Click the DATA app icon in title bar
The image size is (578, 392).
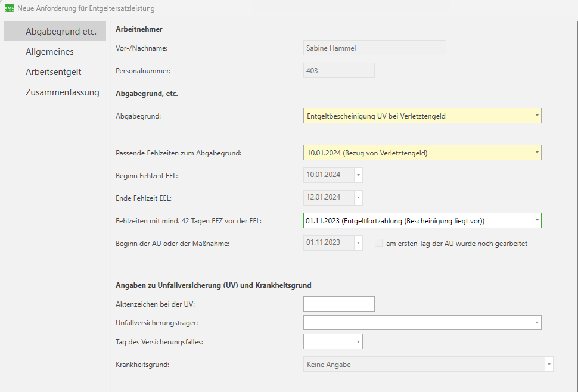[x=9, y=8]
